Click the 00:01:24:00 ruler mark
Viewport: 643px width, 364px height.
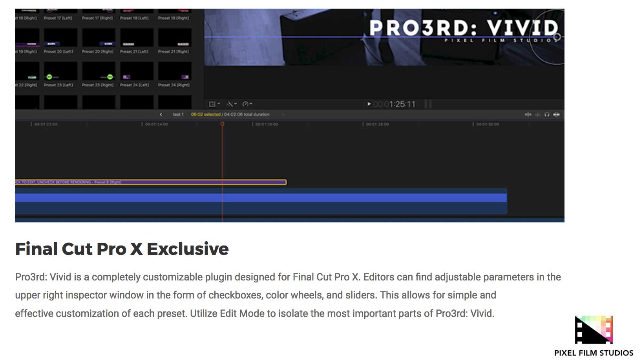point(156,124)
